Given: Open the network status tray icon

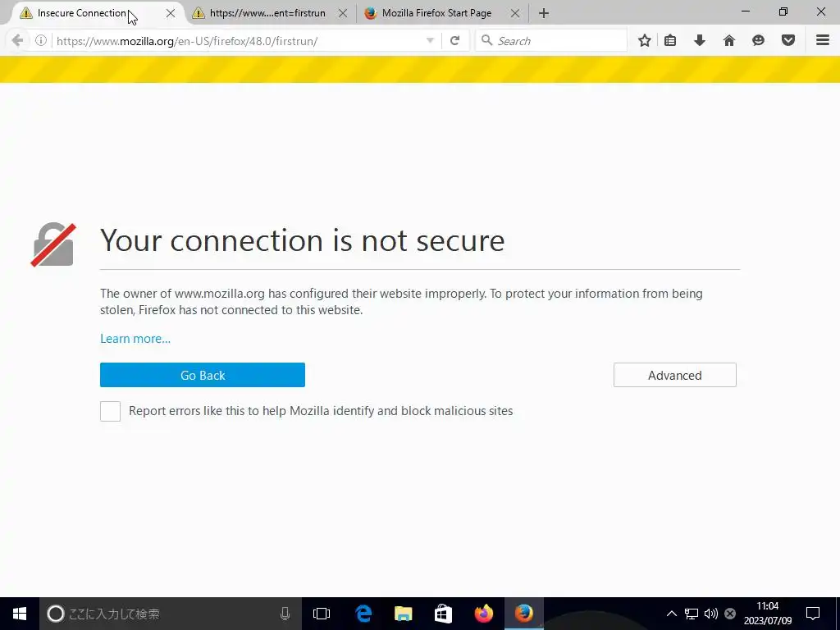Looking at the screenshot, I should pyautogui.click(x=692, y=614).
